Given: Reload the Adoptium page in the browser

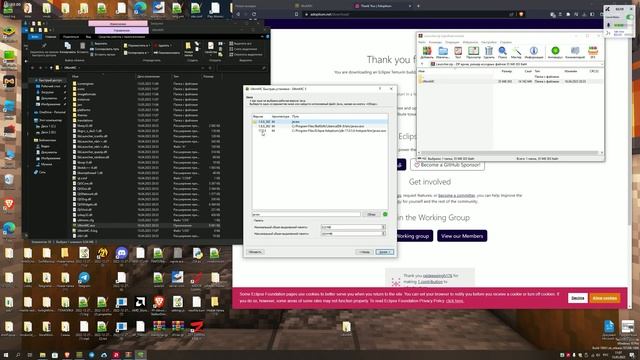Looking at the screenshot, I should [254, 14].
